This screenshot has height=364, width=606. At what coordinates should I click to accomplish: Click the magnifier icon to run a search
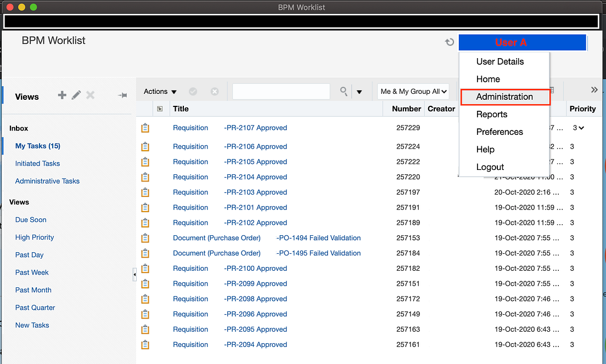tap(343, 91)
